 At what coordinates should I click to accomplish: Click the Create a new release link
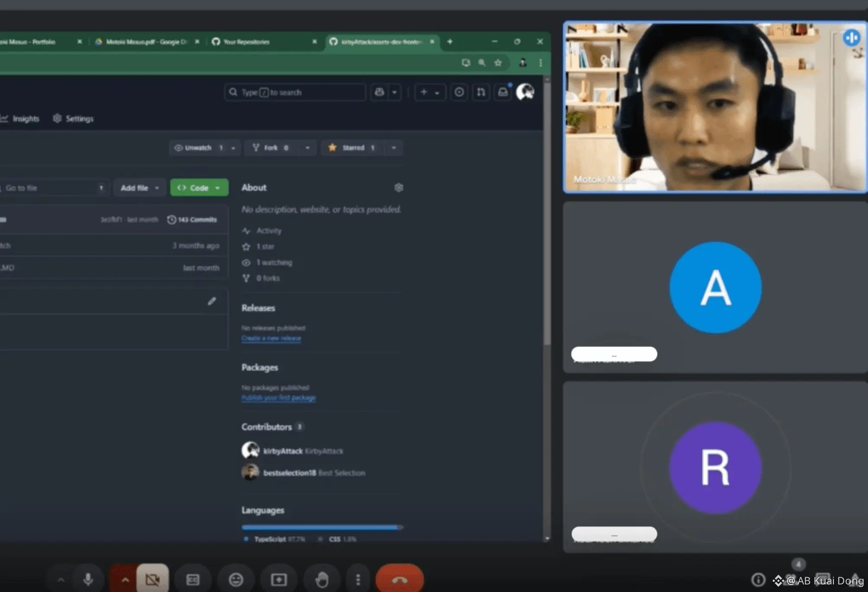point(271,338)
